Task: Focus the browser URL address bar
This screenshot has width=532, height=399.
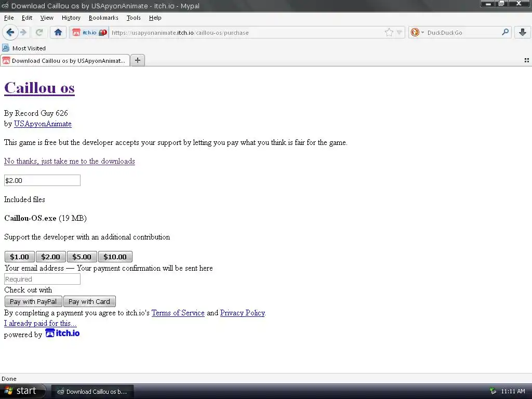Action: pos(246,33)
